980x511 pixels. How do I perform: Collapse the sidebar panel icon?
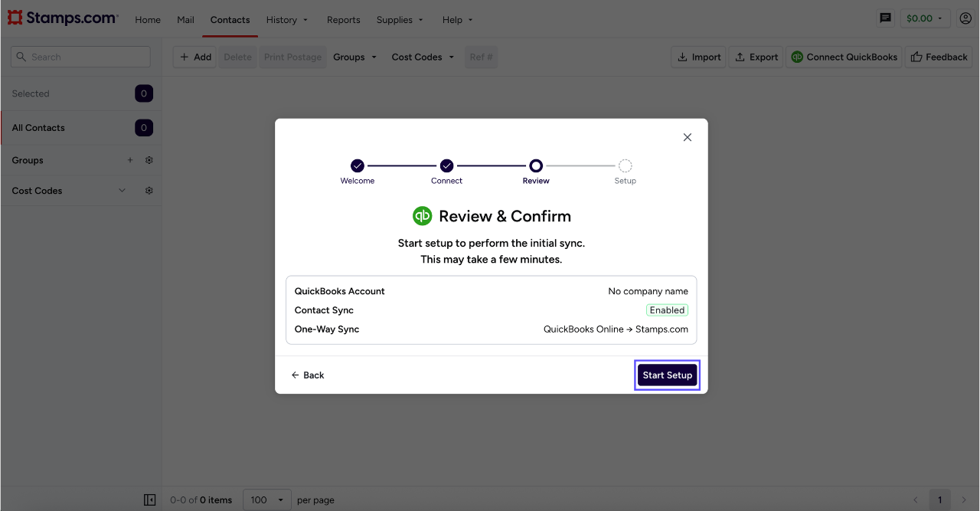[150, 500]
